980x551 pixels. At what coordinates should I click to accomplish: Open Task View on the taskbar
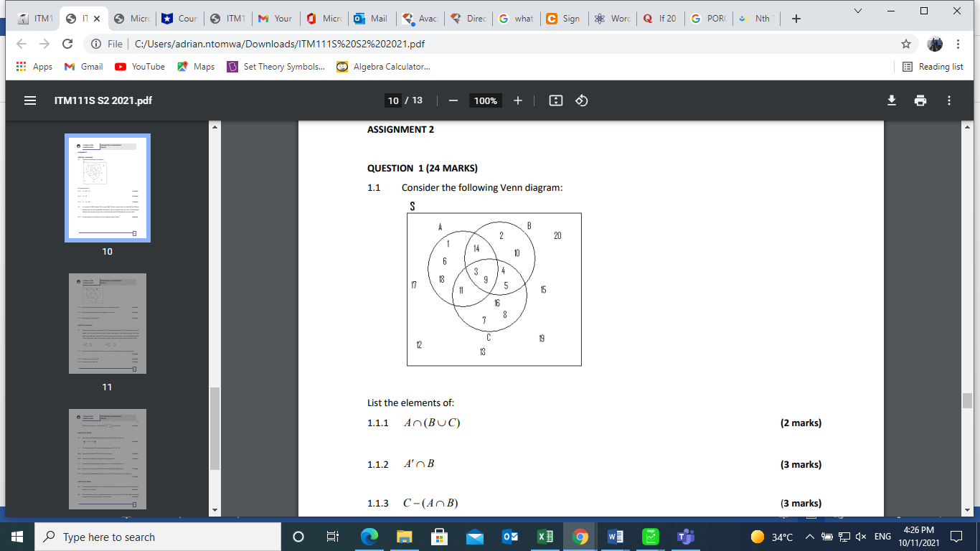point(332,537)
